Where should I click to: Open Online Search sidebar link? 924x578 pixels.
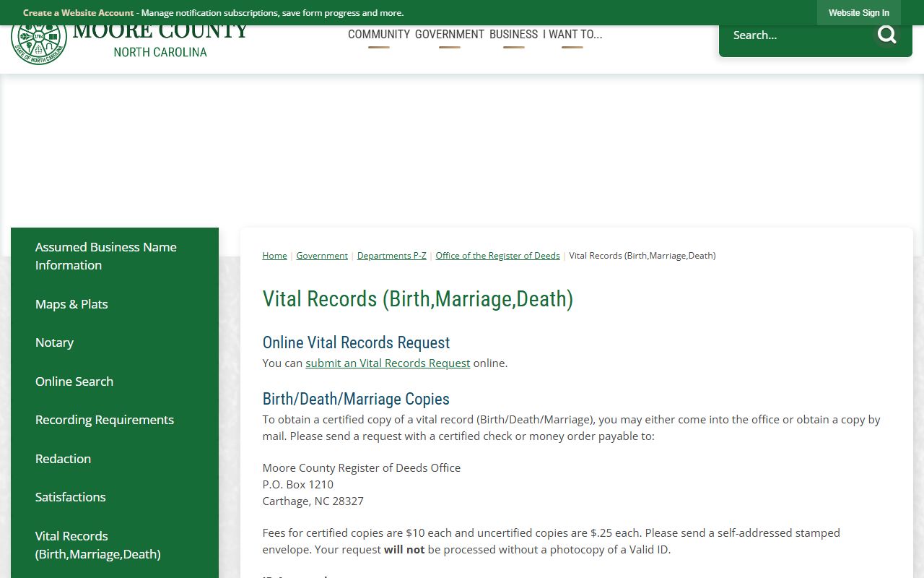[x=115, y=381]
